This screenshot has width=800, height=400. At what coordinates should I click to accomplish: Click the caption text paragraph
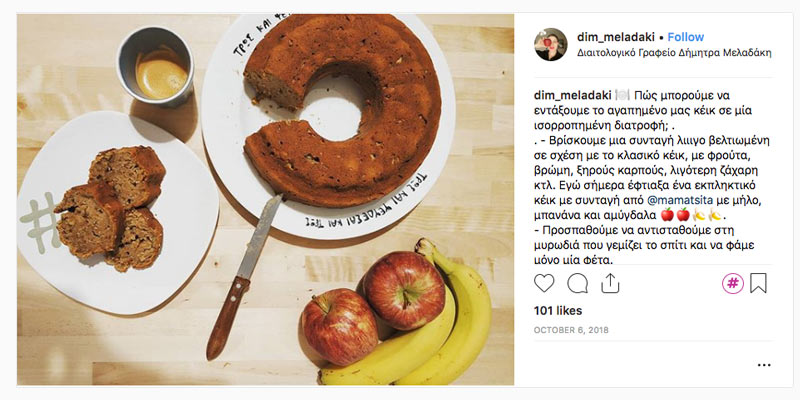click(652, 178)
